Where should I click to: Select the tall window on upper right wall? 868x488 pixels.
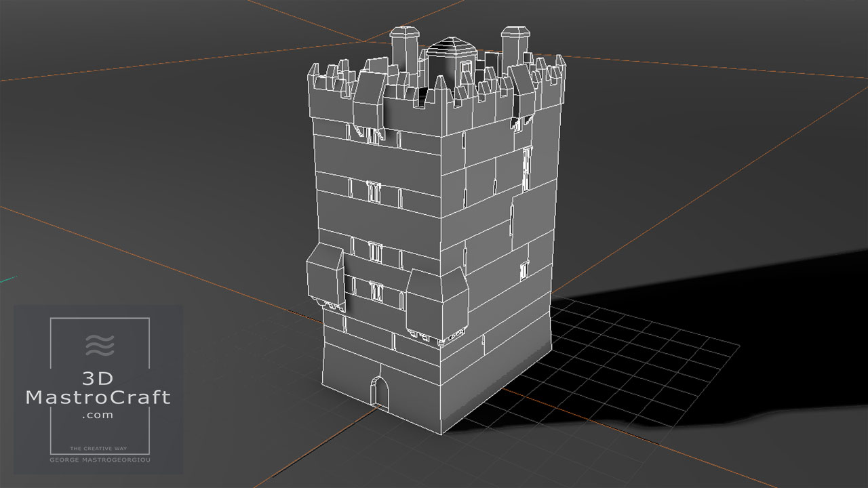coord(527,166)
